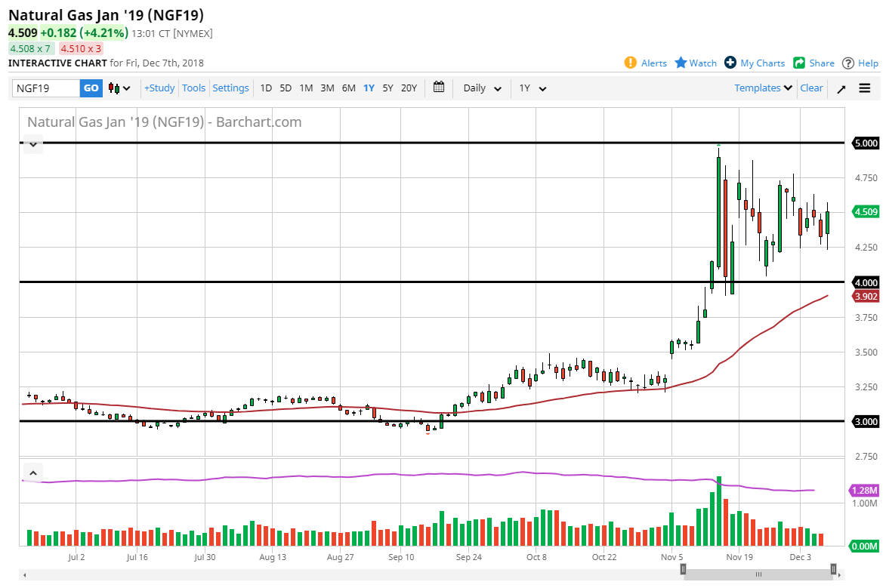886x588 pixels.
Task: Select the 20Y time range
Action: (x=409, y=88)
